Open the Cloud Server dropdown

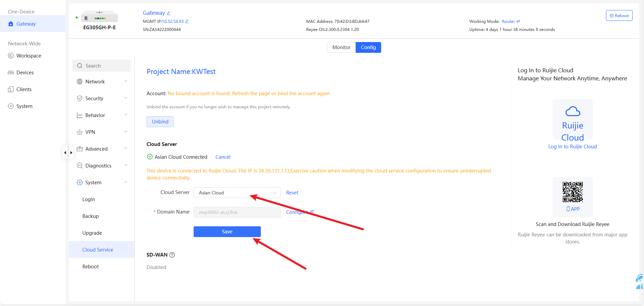click(237, 193)
